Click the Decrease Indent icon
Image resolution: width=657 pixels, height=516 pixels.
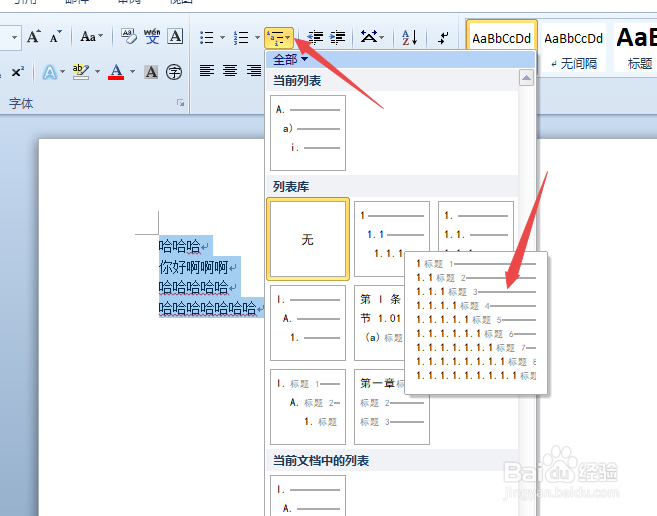pos(316,38)
